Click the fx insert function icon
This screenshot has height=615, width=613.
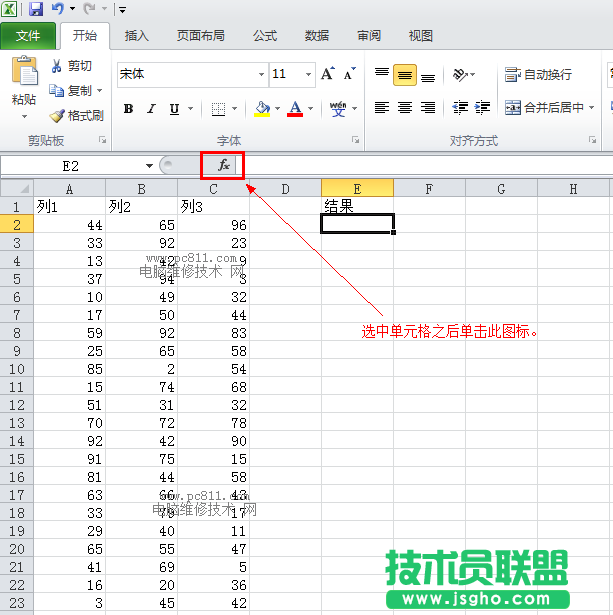224,165
